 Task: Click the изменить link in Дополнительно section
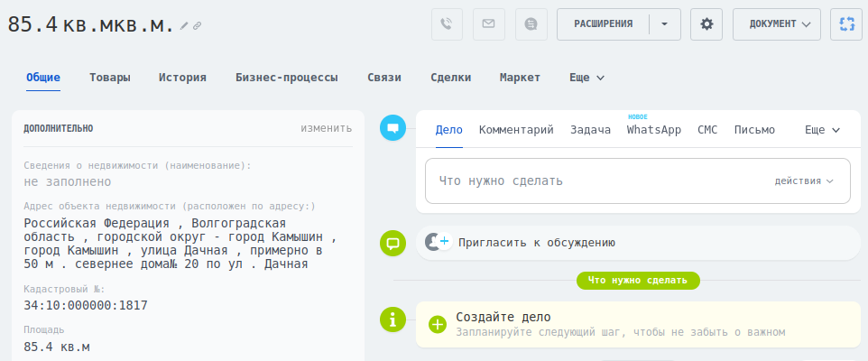click(326, 128)
